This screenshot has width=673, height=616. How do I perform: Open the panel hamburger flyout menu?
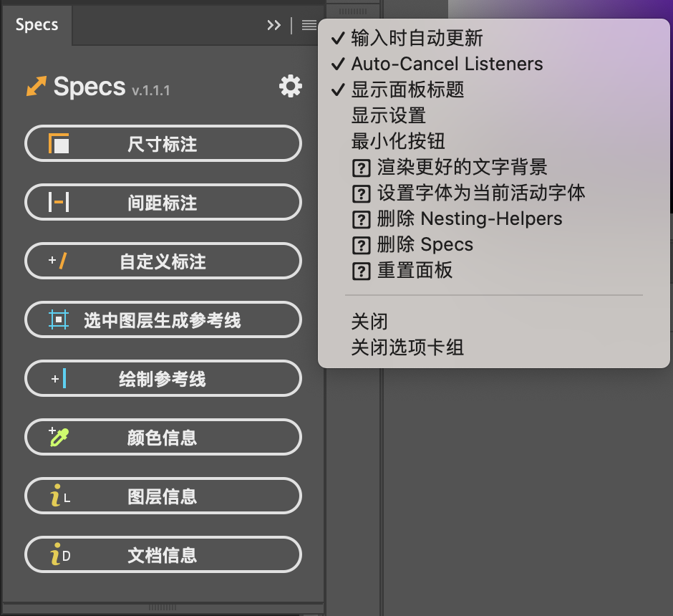tap(308, 25)
